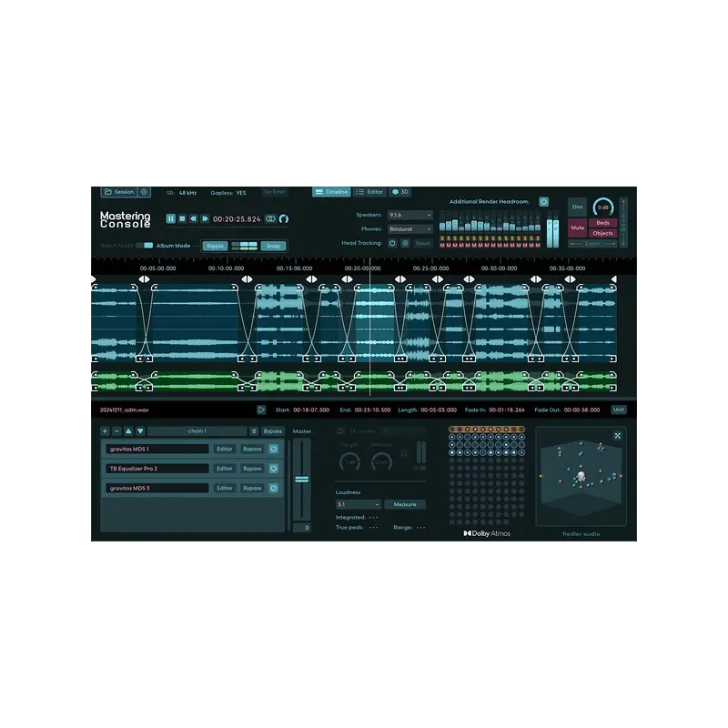Click the 20241211_adm.wav file name
Image resolution: width=728 pixels, height=728 pixels.
click(x=125, y=410)
